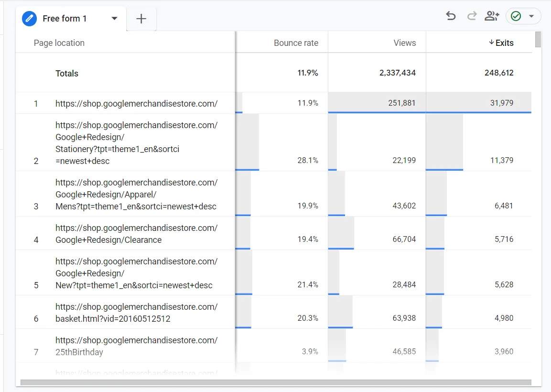Click the 31,979 exits cell

tap(479, 103)
